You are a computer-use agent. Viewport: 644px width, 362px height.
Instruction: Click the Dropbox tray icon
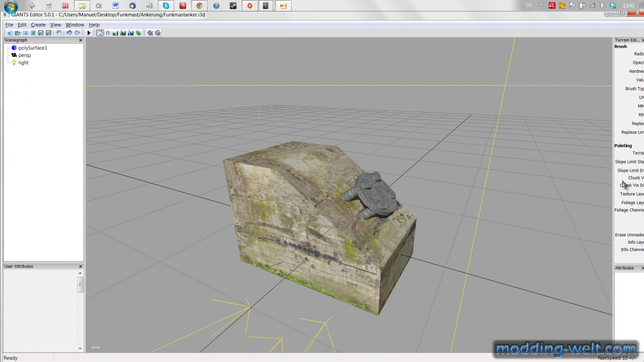click(612, 5)
